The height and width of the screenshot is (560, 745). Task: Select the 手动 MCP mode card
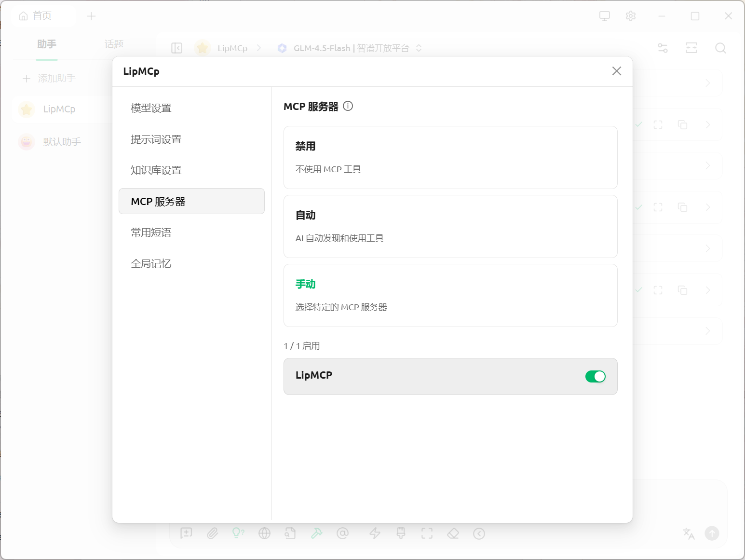450,295
